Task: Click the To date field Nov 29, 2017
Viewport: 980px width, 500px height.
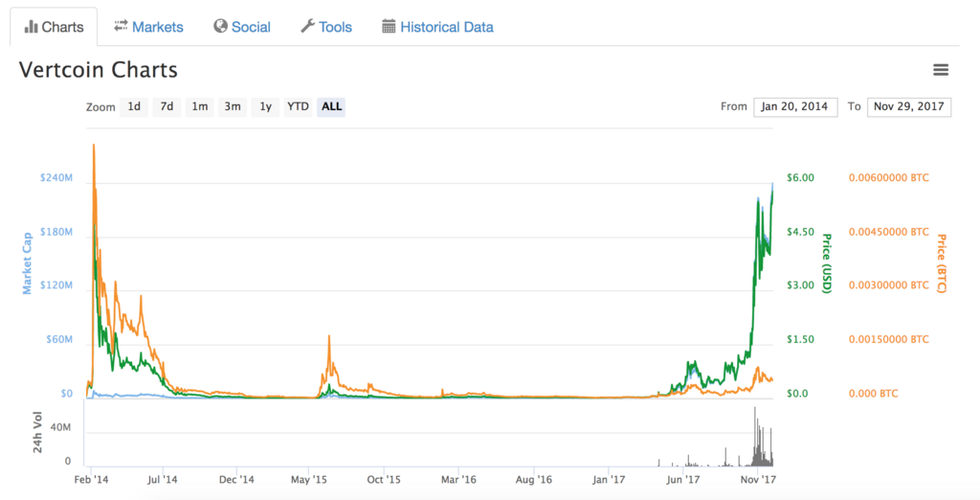Action: [909, 106]
